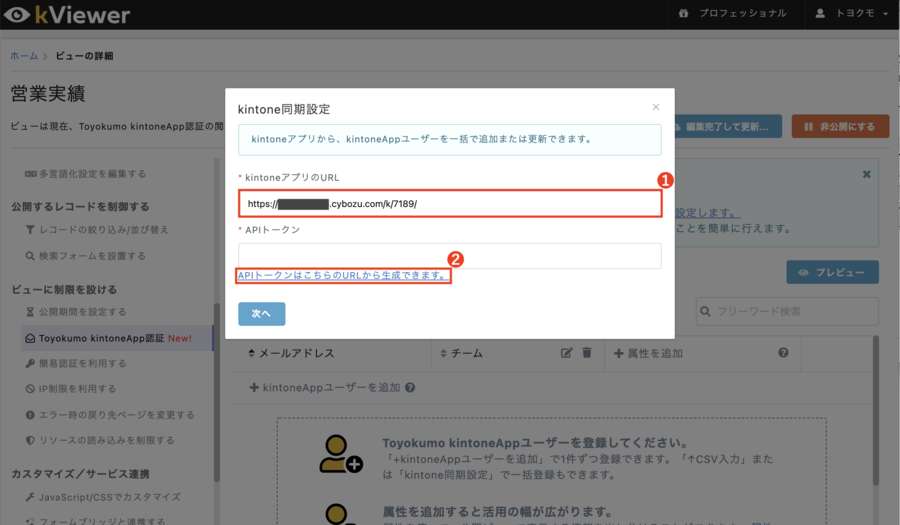Image resolution: width=900 pixels, height=525 pixels.
Task: Click the wrench icon for JavaScript/CSS
Action: (30, 497)
